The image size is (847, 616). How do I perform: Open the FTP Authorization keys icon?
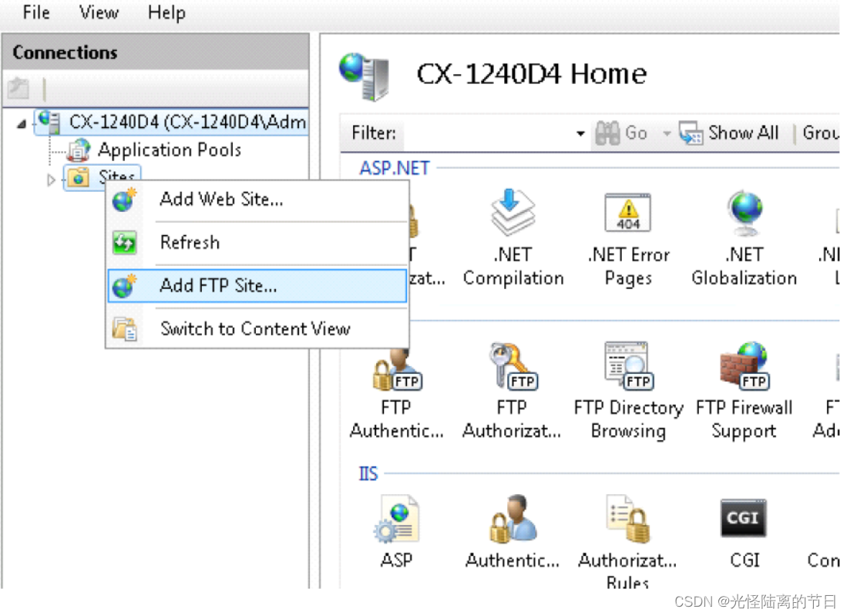[x=512, y=366]
